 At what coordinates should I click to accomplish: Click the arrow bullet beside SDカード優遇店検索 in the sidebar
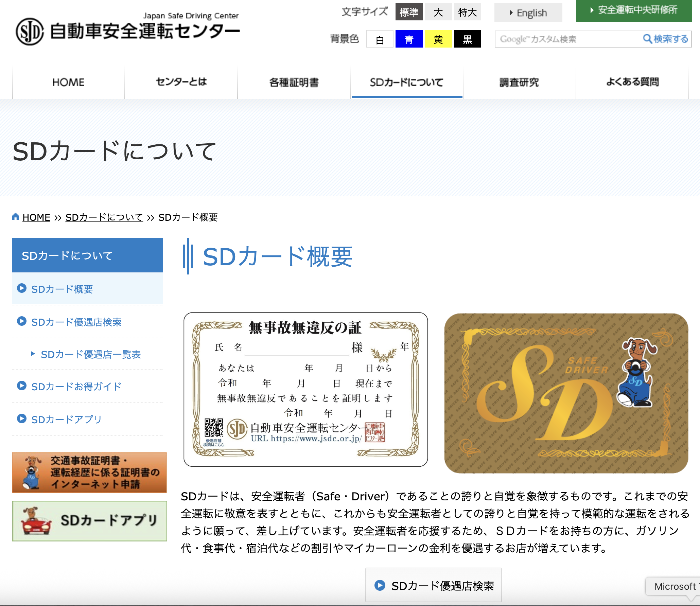[x=22, y=321]
